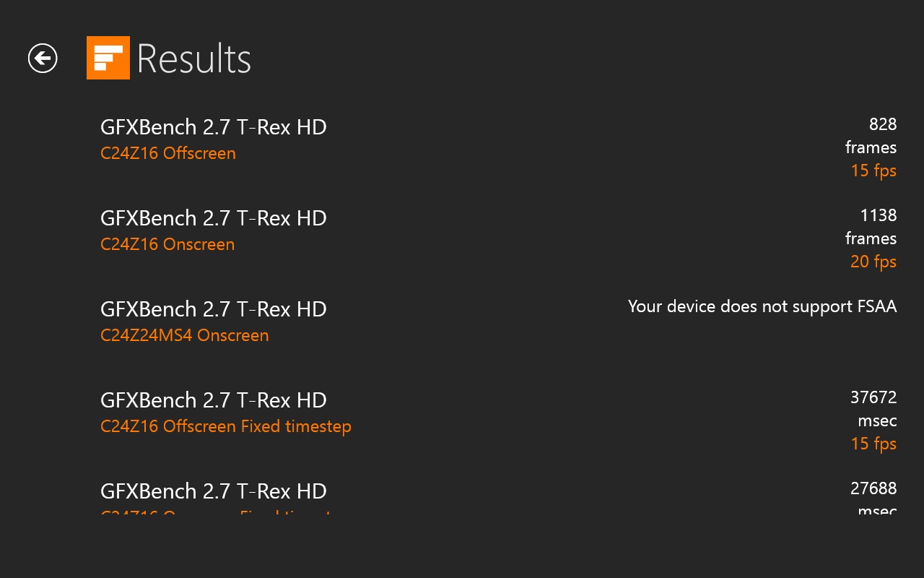This screenshot has height=578, width=924.
Task: Open the T-Rex HD result above C24Z16 Onscreen
Action: pyautogui.click(x=214, y=218)
